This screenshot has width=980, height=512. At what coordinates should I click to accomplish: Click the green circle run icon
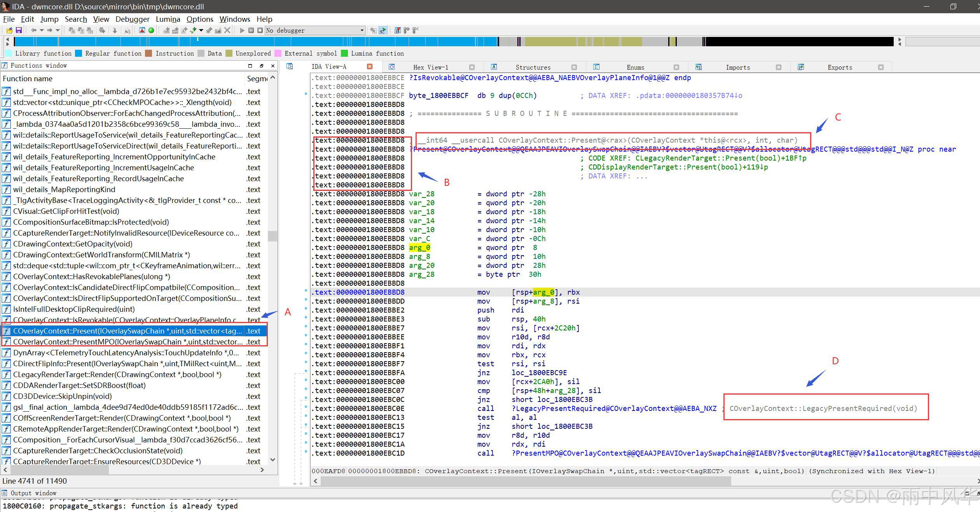pos(151,30)
